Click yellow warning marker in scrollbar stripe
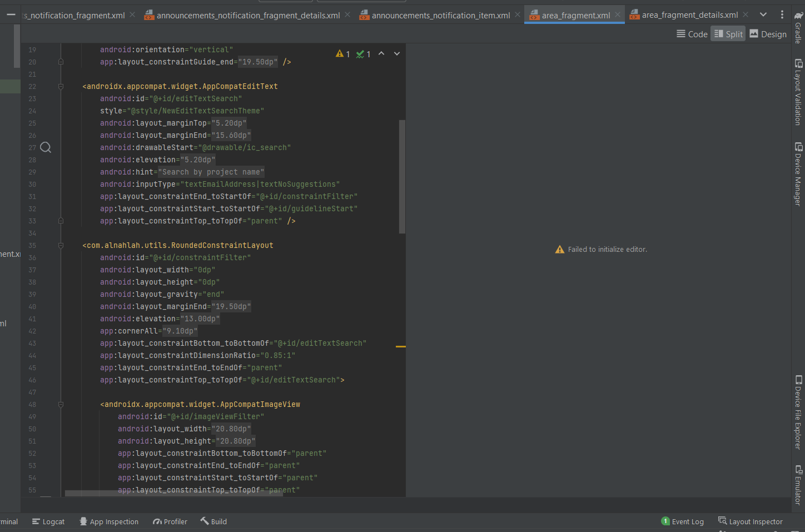 pyautogui.click(x=401, y=346)
